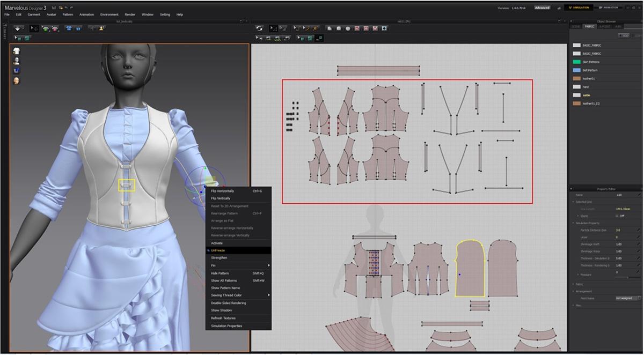Select the Create Rectangle pattern tool
Image resolution: width=644 pixels, height=355 pixels.
pyautogui.click(x=338, y=28)
